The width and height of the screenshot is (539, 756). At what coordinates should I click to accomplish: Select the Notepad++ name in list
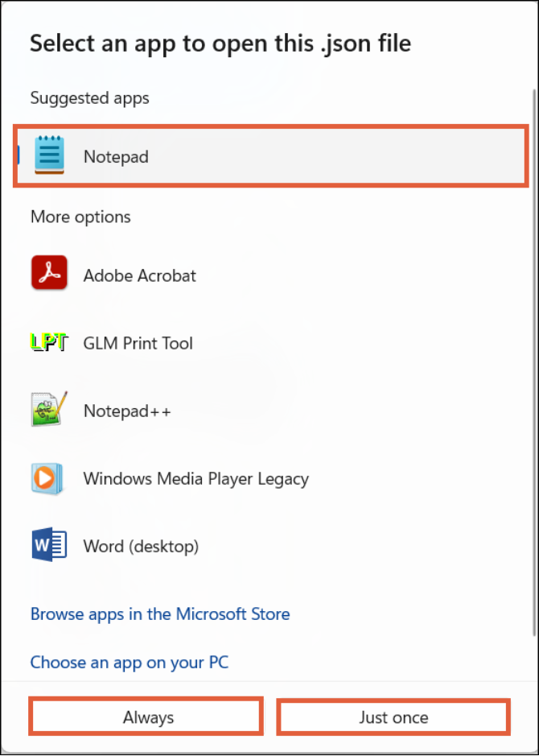coord(127,411)
